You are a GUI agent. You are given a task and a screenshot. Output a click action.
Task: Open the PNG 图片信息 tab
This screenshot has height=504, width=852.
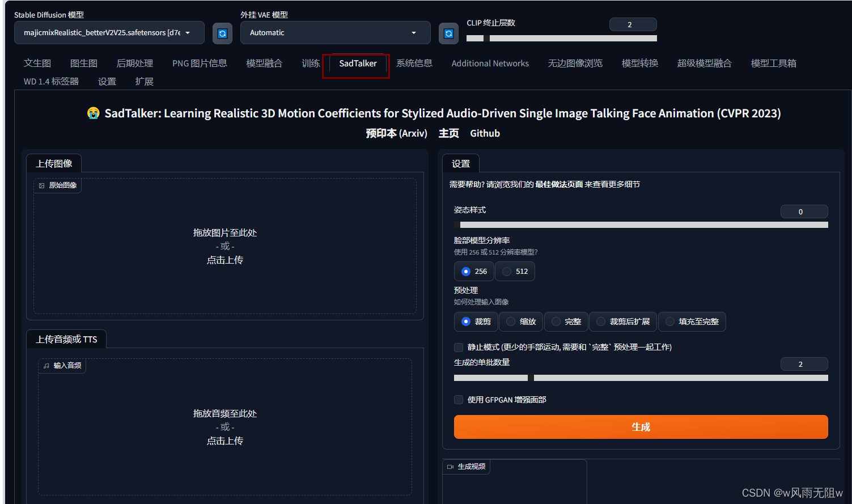pyautogui.click(x=200, y=63)
